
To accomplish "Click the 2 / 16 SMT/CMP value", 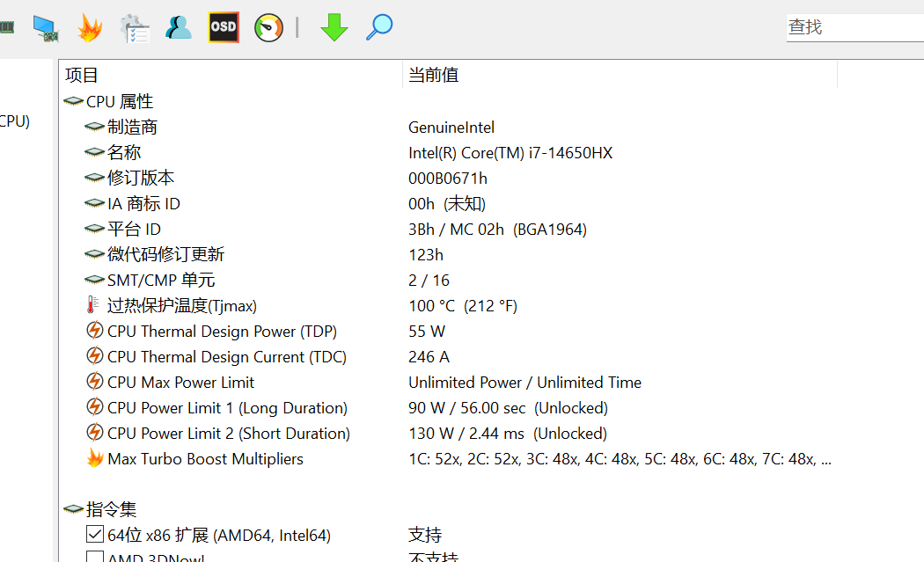I will tap(429, 280).
